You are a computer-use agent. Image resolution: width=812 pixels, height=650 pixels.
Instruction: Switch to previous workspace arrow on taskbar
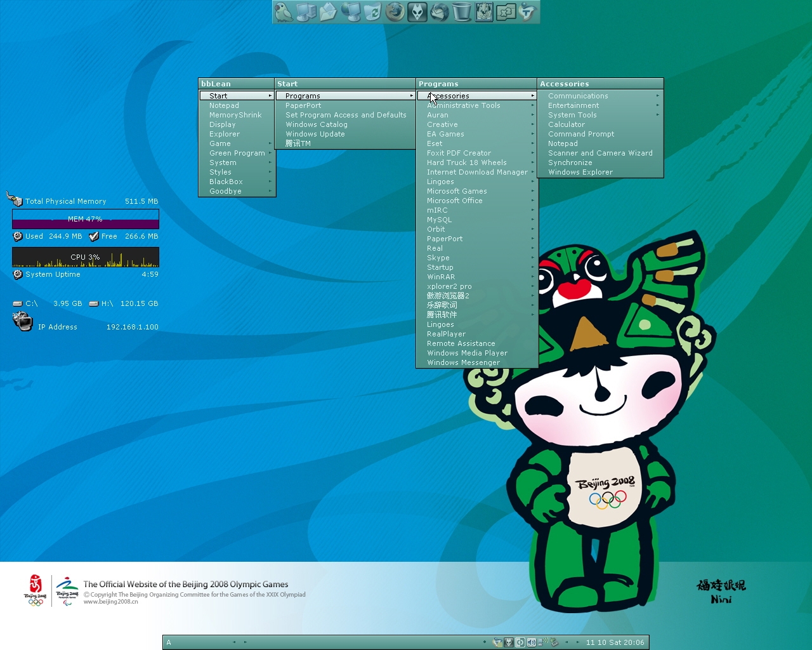tap(233, 642)
